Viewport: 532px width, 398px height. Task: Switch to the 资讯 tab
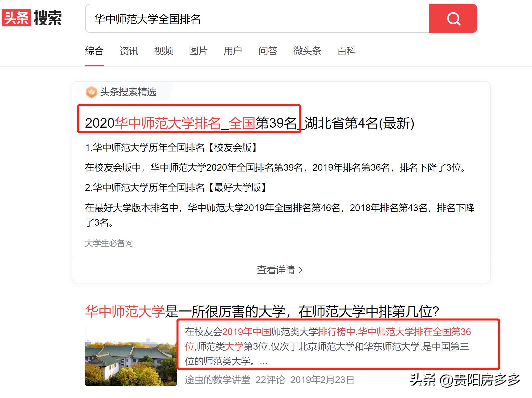pyautogui.click(x=129, y=51)
